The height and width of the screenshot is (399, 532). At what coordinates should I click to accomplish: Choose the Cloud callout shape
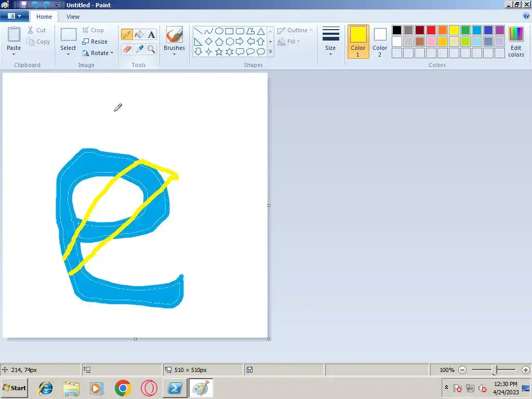coord(261,51)
